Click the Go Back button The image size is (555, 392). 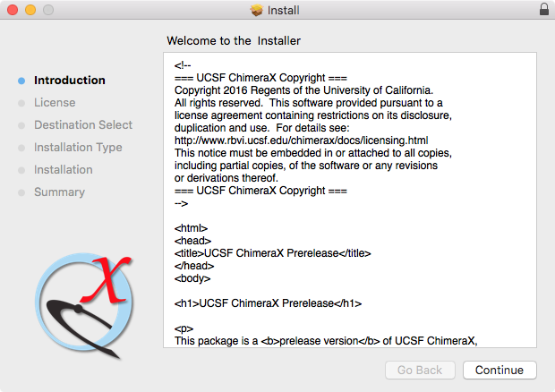coord(419,370)
